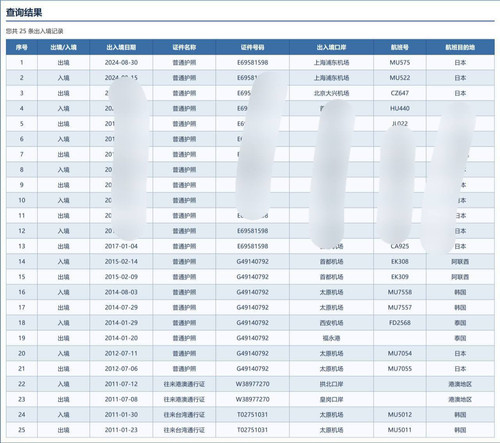Click the 航班目的地 column header
500x443 pixels.
460,47
